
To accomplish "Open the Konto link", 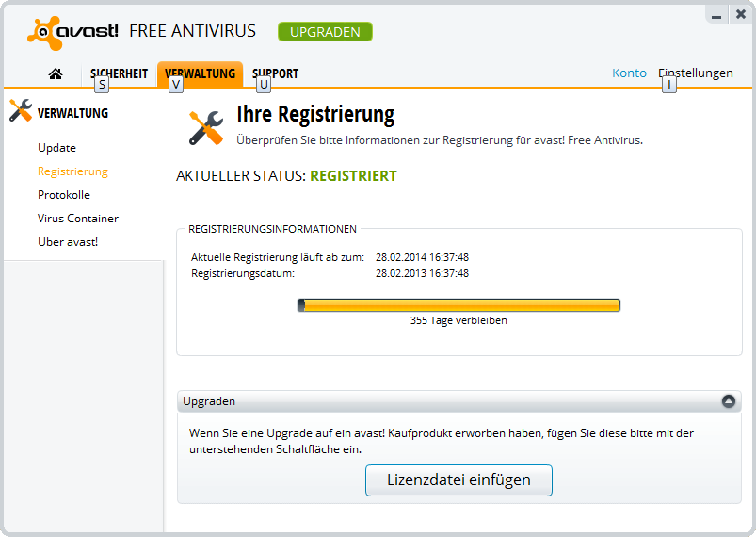I will tap(629, 73).
